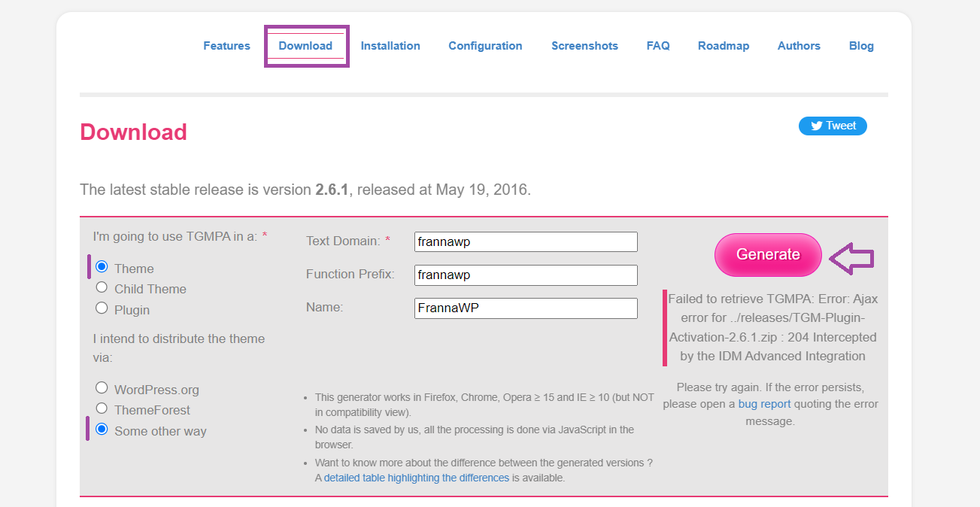
Task: Click the 'No data is saved by us' note
Action: pyautogui.click(x=475, y=437)
